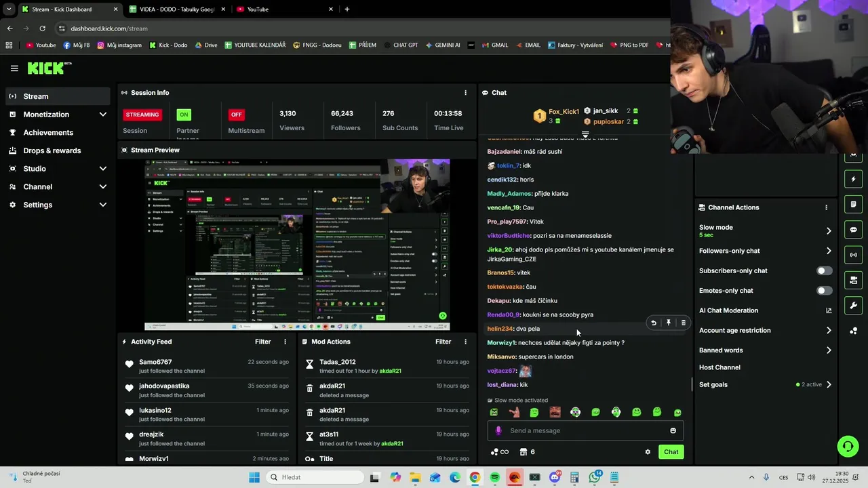Open Session Info three-dot options

click(465, 93)
